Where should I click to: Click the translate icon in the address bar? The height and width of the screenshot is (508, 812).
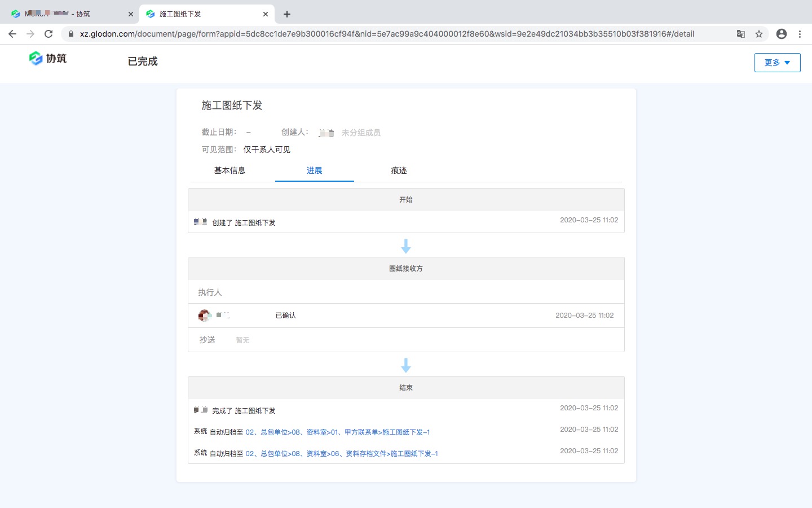(x=740, y=34)
